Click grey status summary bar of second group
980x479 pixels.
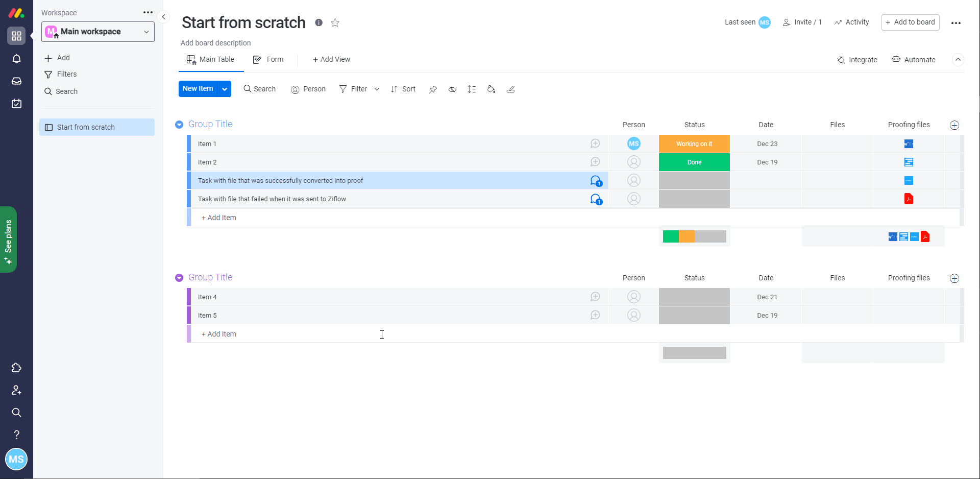(x=694, y=353)
